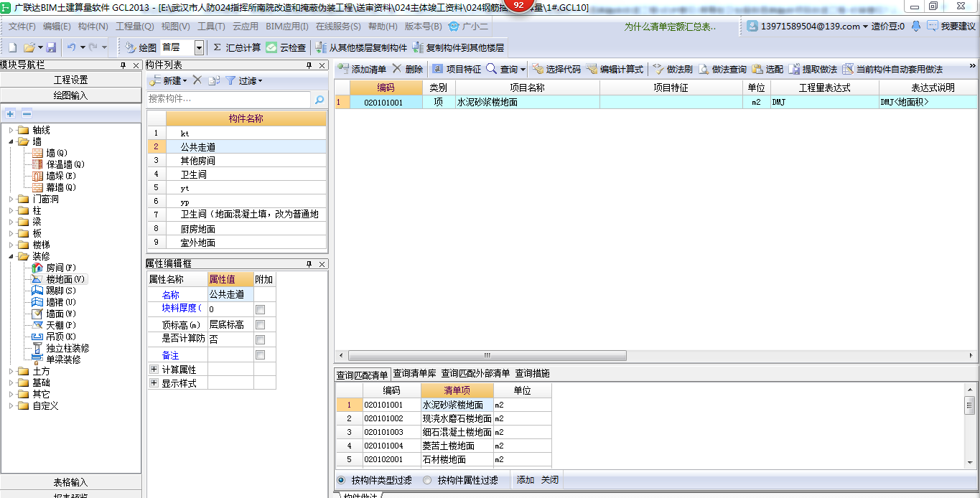Click the open folder toolbar icon
Image resolution: width=980 pixels, height=498 pixels.
coord(29,47)
